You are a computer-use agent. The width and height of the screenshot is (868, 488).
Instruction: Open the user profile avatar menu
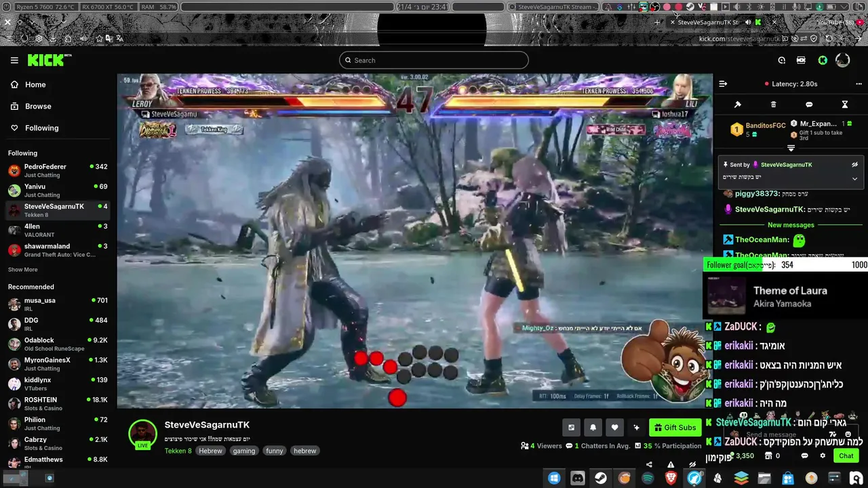843,60
